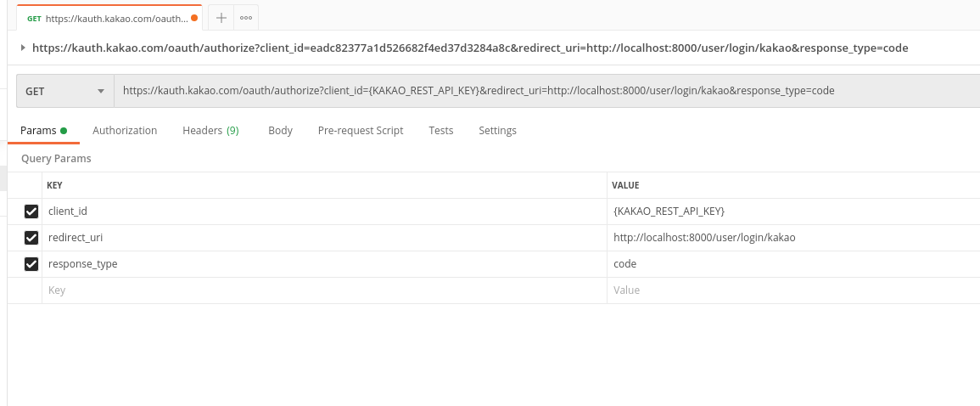Viewport: 980px width, 406px height.
Task: Uncheck the redirect_uri parameter checkbox
Action: (31, 238)
